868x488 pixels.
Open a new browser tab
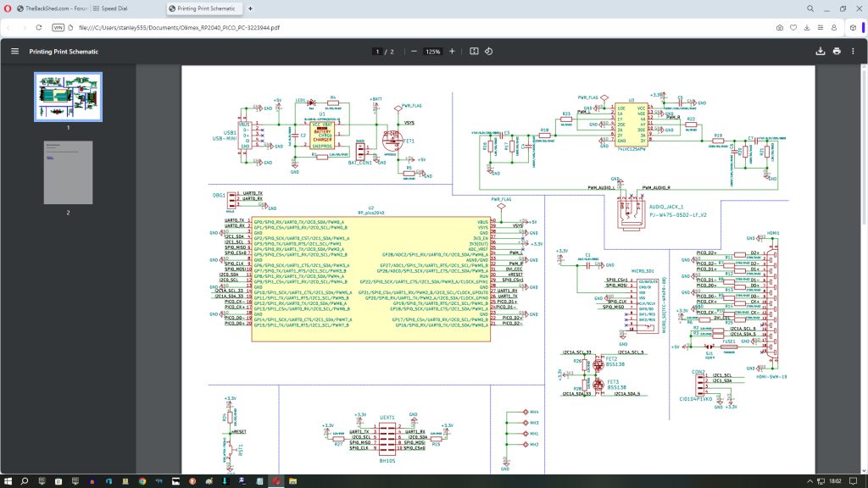pyautogui.click(x=250, y=8)
